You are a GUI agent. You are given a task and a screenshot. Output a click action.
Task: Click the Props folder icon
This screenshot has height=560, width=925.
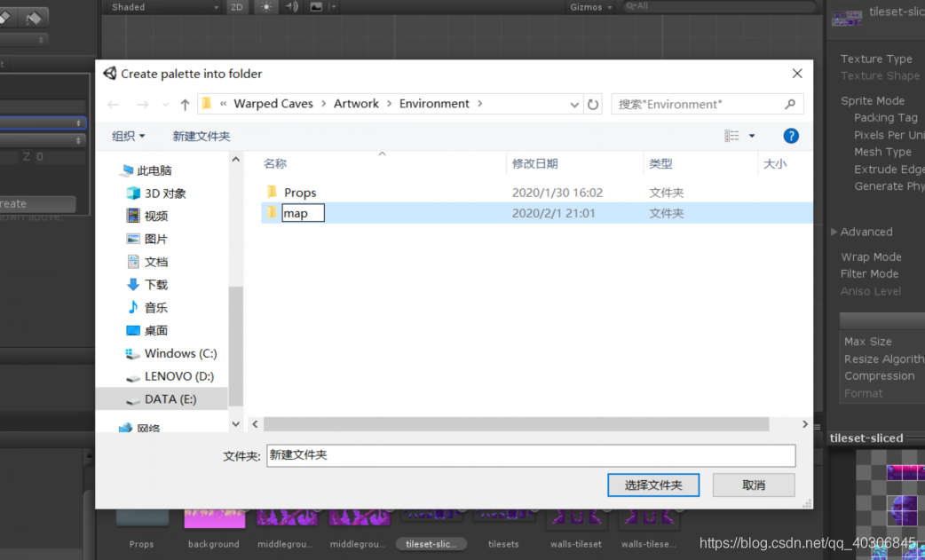[272, 191]
